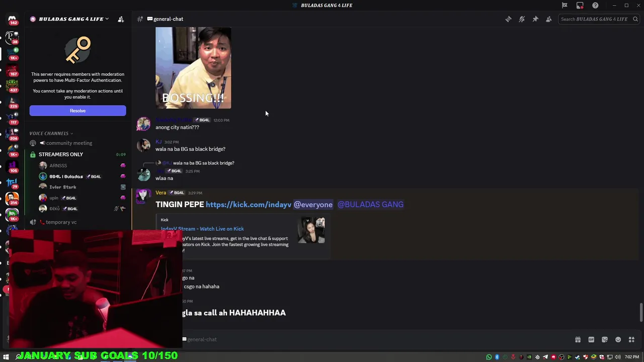Click invite people icon beside server name

(121, 19)
